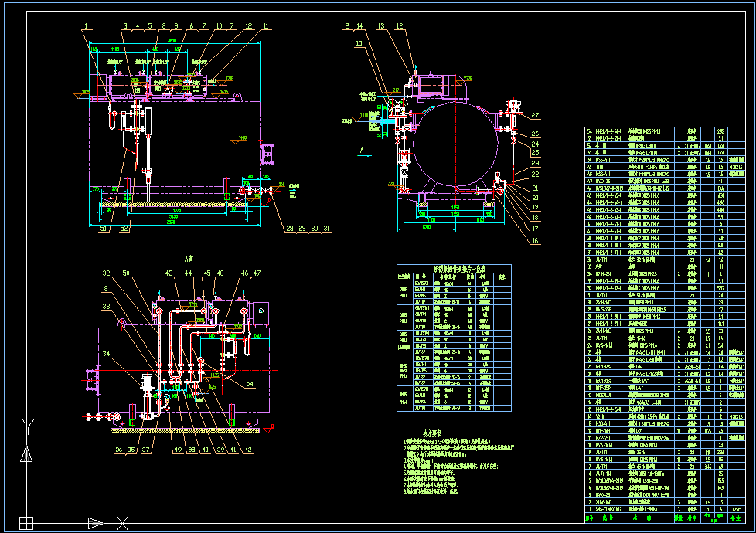Select the coordinate axes symbol in bottom corner
Screen dimensions: 756x533
[x=26, y=523]
